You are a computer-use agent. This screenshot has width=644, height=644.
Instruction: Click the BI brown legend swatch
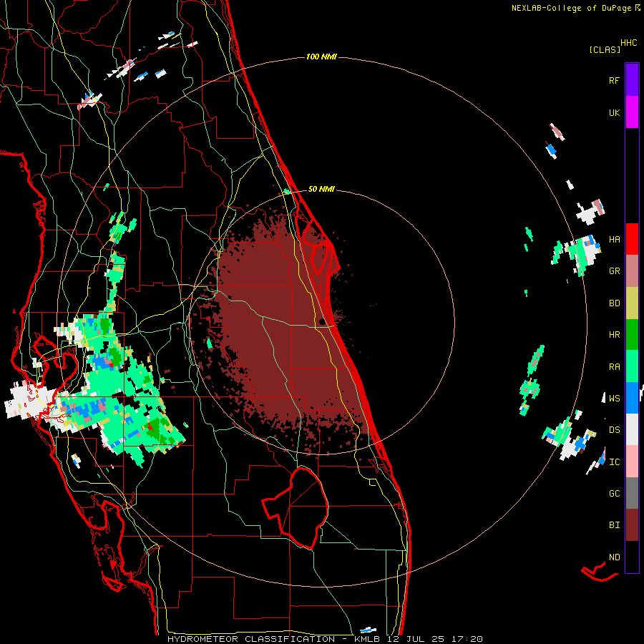pyautogui.click(x=632, y=525)
